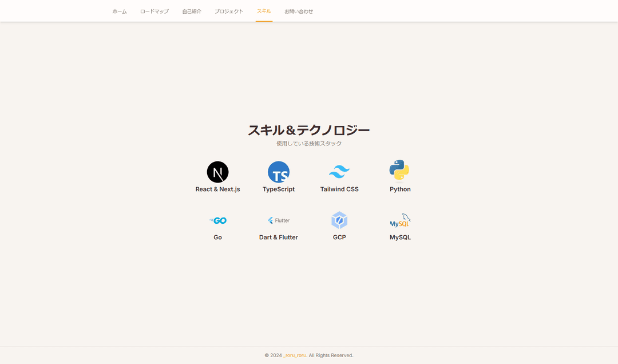Screen dimensions: 618x364
Task: Click the スキル&テクノロジー heading
Action: click(x=309, y=130)
